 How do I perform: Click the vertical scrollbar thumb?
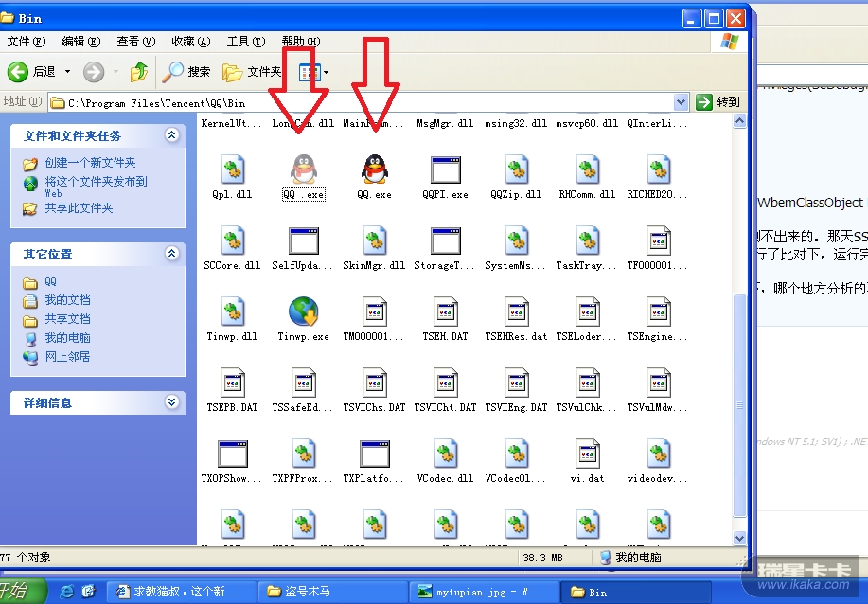click(x=739, y=405)
